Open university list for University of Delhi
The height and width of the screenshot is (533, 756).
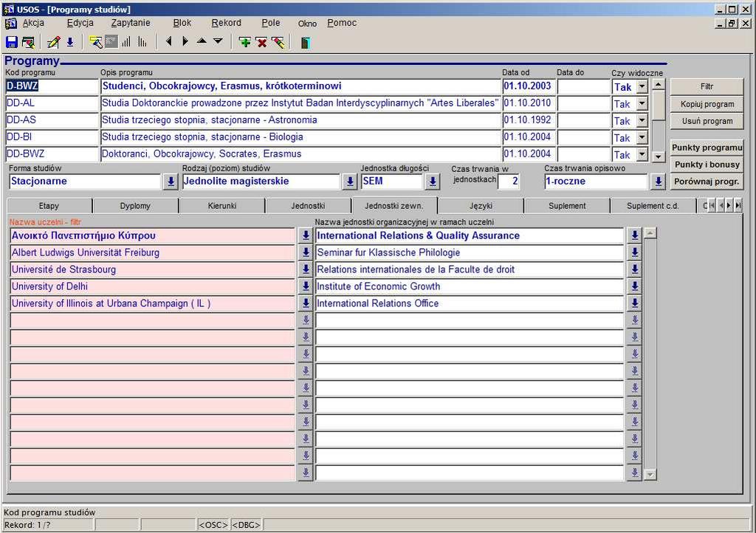point(306,286)
